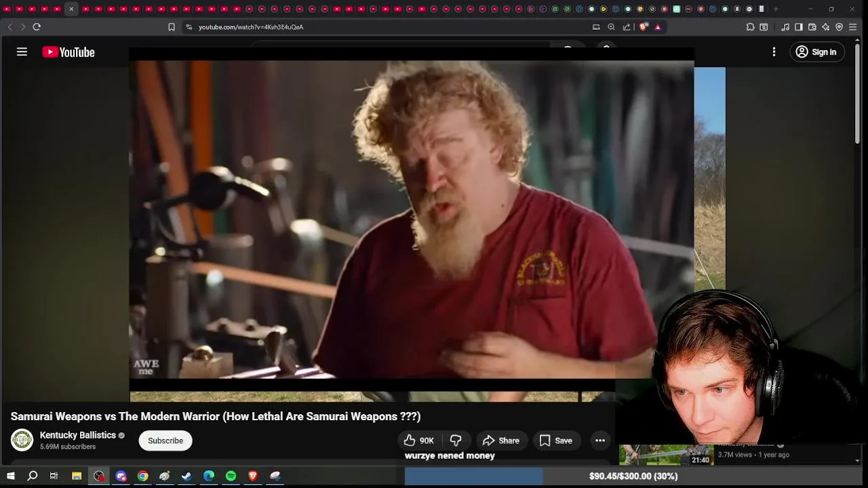Bookmark this page icon
The width and height of the screenshot is (868, 488).
click(172, 27)
